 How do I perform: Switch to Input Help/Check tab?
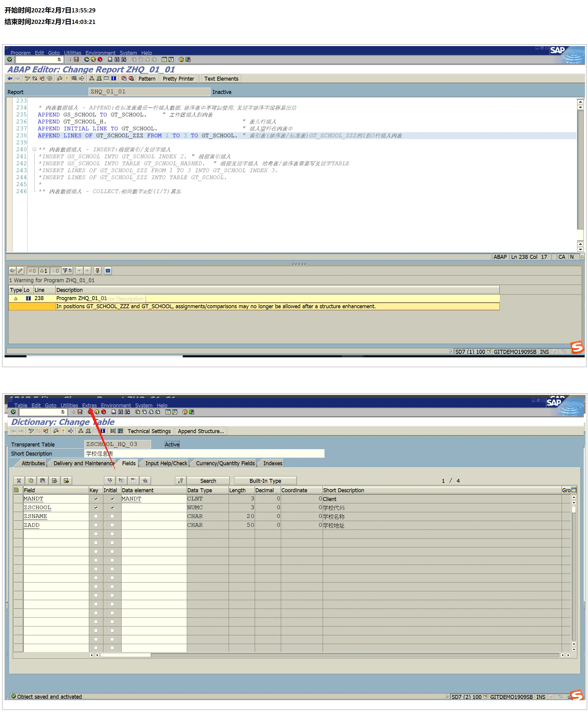166,464
